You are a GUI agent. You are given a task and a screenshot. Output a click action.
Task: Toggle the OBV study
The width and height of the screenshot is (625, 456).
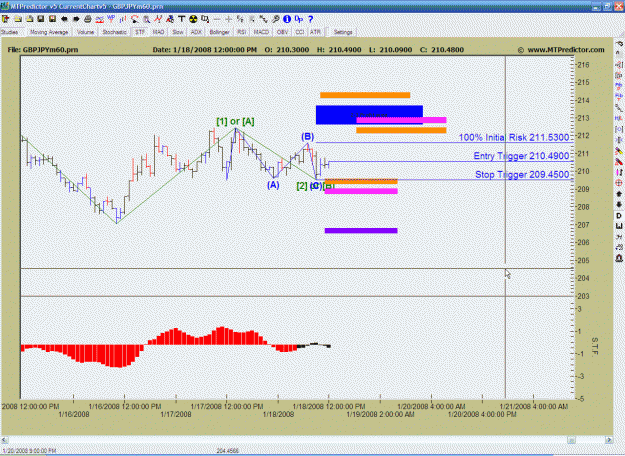(282, 32)
